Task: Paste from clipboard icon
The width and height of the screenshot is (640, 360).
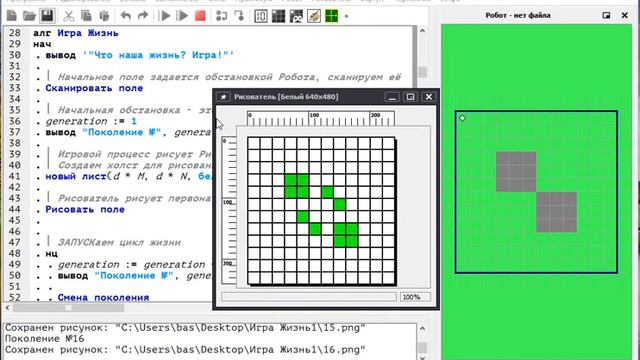Action: pyautogui.click(x=104, y=16)
